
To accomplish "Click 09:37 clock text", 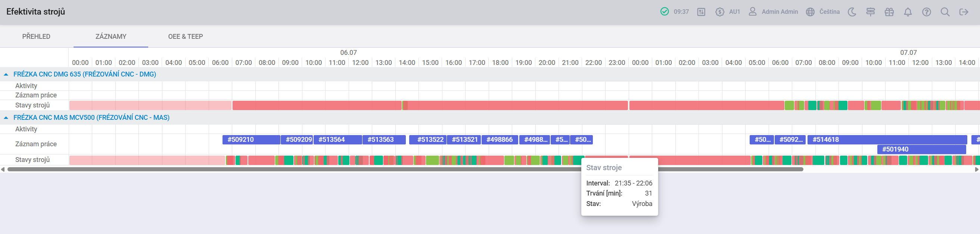I will click(681, 12).
